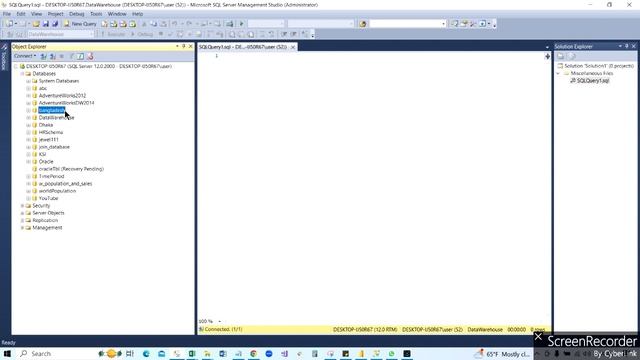Click the Activity Monitor icon in Object Explorer
The height and width of the screenshot is (360, 640).
(90, 56)
